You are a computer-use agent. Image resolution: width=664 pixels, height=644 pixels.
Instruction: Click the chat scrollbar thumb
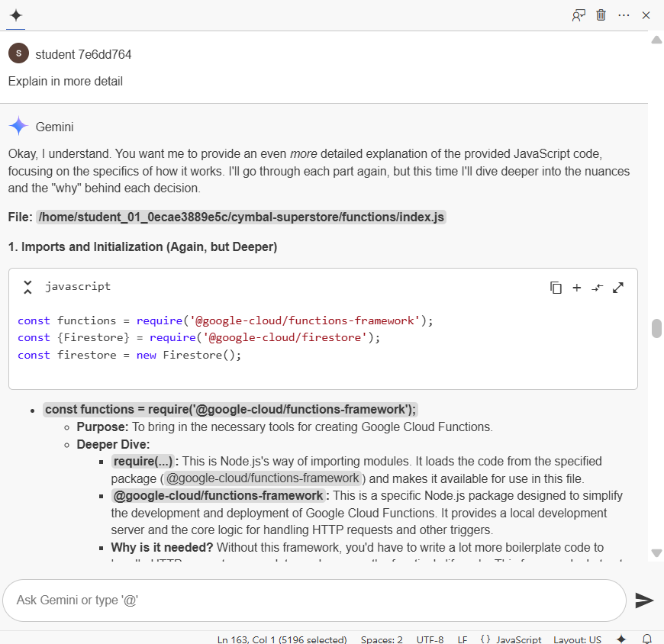(x=656, y=329)
